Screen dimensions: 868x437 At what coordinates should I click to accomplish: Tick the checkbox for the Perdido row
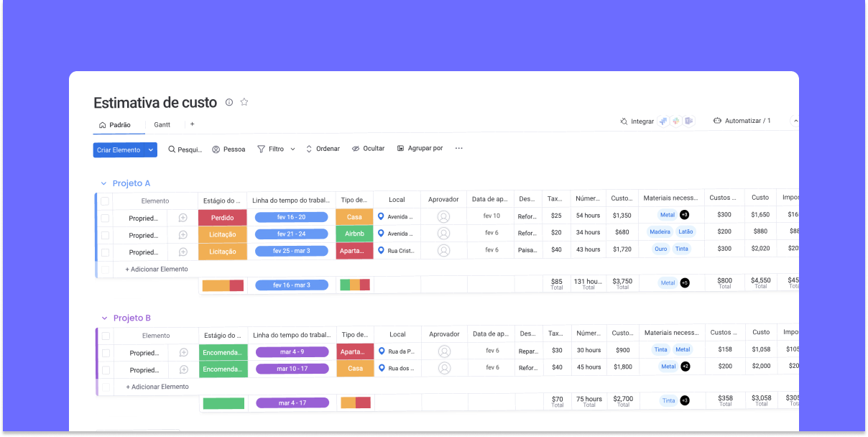[x=105, y=218]
